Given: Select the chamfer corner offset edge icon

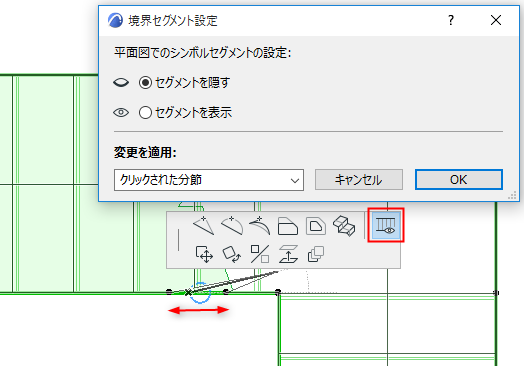Looking at the screenshot, I should [x=288, y=226].
